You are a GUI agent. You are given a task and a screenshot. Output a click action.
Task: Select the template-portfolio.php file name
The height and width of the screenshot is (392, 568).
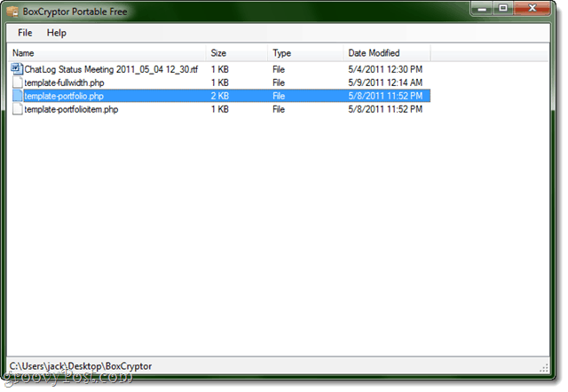[64, 96]
